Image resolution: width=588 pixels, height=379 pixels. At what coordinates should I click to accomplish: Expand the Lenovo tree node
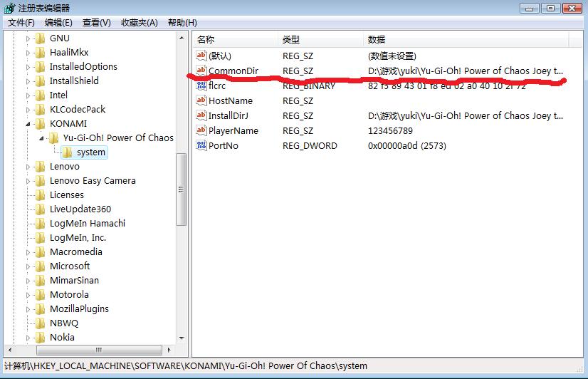[x=28, y=167]
